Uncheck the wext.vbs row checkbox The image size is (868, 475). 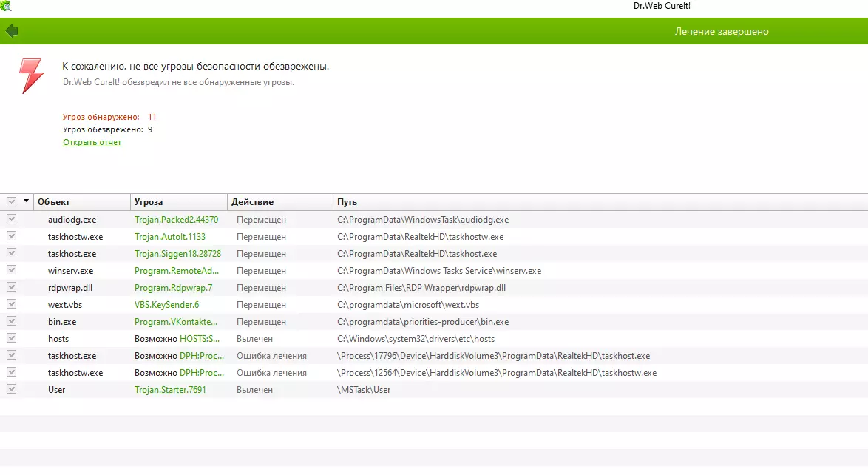tap(11, 304)
